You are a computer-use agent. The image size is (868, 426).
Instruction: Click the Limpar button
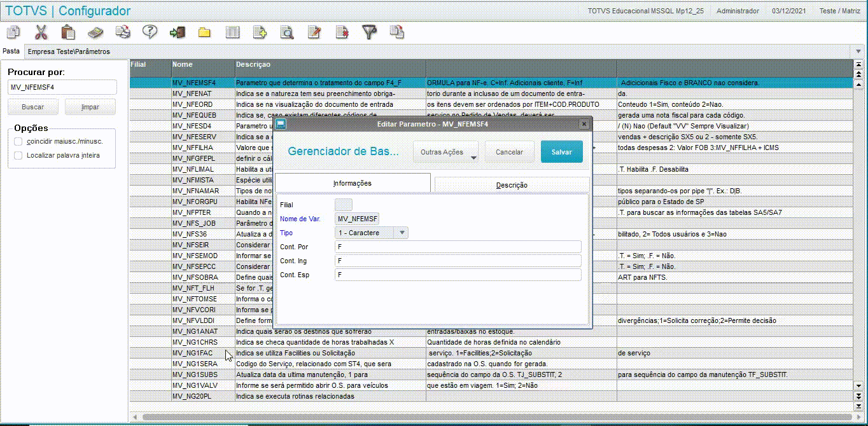(x=90, y=107)
